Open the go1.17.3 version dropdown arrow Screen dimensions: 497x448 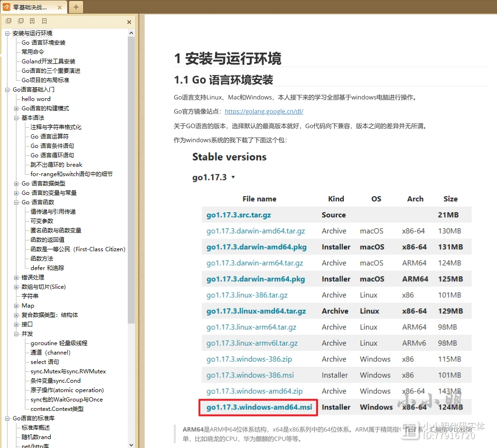tap(233, 178)
